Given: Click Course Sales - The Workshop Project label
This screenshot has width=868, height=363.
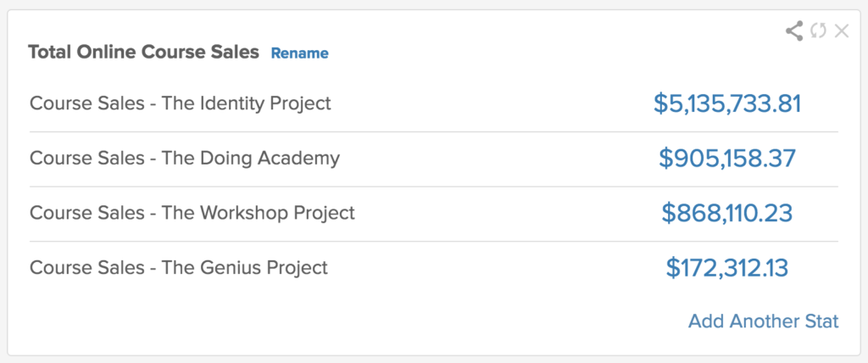Looking at the screenshot, I should tap(192, 212).
